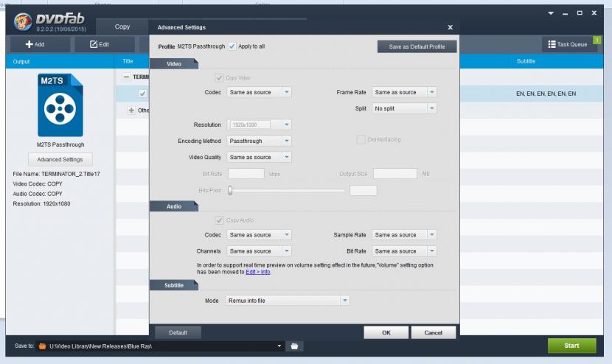612x364 pixels.
Task: Close the Advanced Settings dialog with X
Action: click(450, 27)
